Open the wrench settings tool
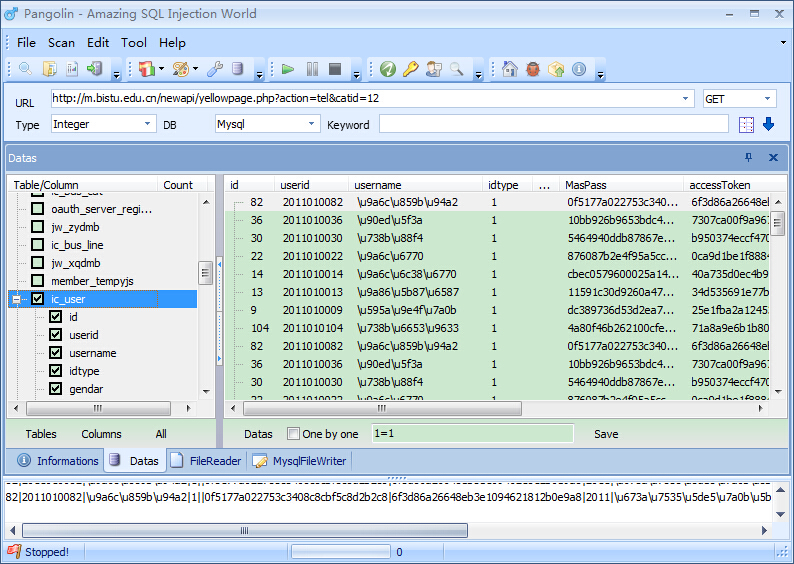 215,69
